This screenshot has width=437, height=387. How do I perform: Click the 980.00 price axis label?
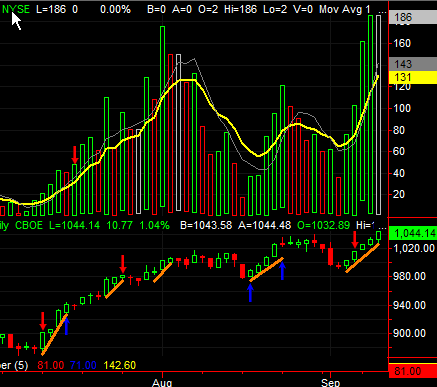[x=409, y=276]
